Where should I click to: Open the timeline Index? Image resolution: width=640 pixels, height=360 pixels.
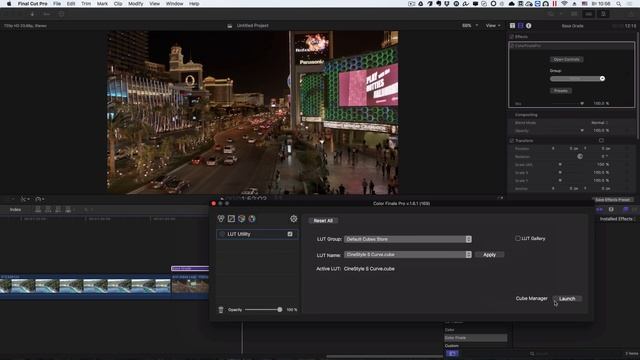tap(16, 210)
